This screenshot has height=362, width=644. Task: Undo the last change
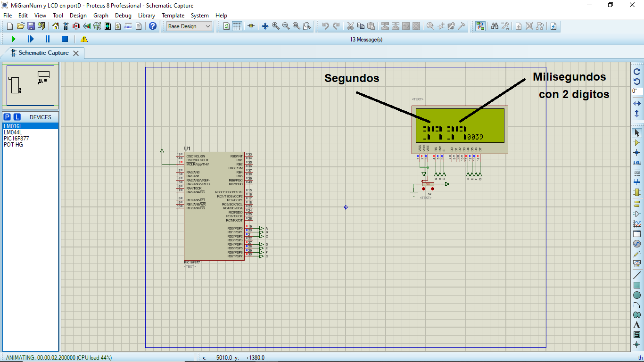tap(325, 26)
